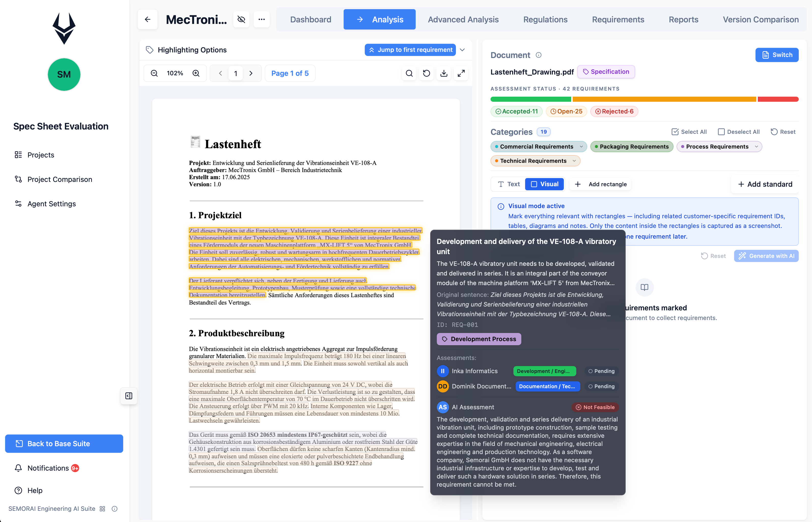The width and height of the screenshot is (812, 522).
Task: Click the rotate/refresh document icon
Action: click(427, 73)
